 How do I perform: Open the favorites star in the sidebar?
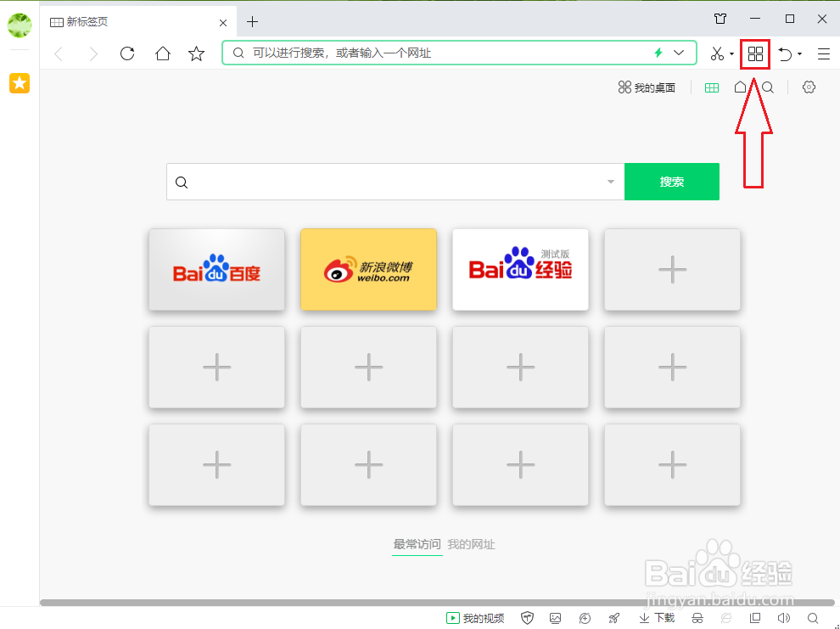pyautogui.click(x=20, y=83)
